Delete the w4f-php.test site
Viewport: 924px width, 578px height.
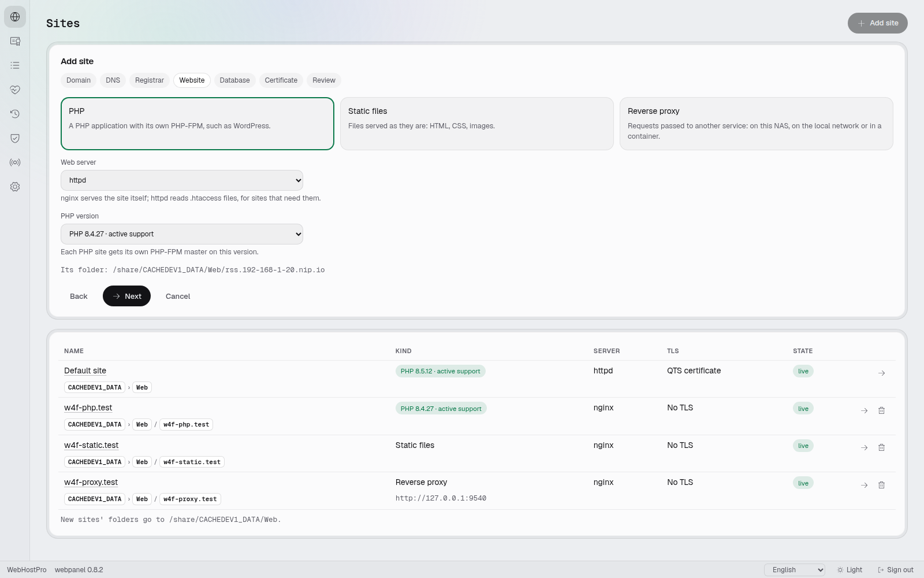[881, 410]
